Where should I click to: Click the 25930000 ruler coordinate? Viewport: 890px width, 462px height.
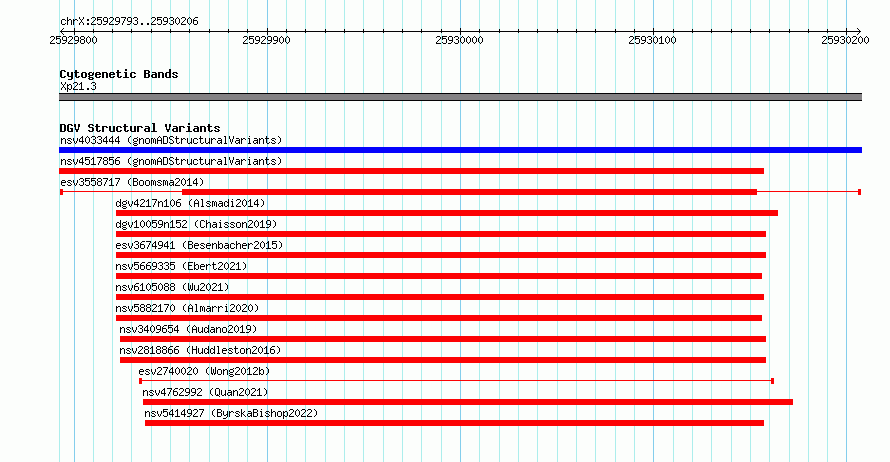click(x=459, y=40)
